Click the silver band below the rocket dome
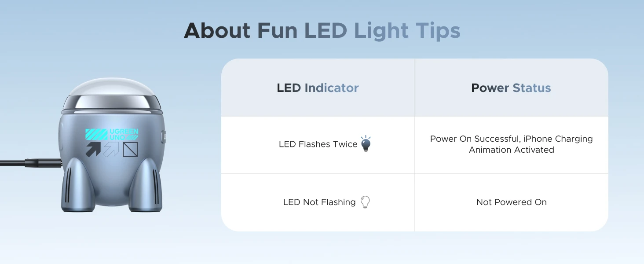Image resolution: width=644 pixels, height=264 pixels. pos(111,103)
